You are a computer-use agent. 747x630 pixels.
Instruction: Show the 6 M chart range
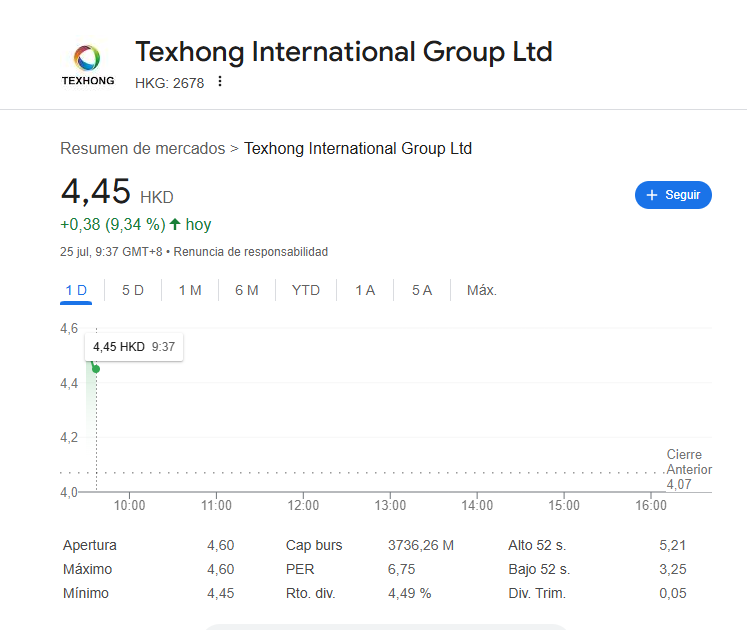(247, 290)
